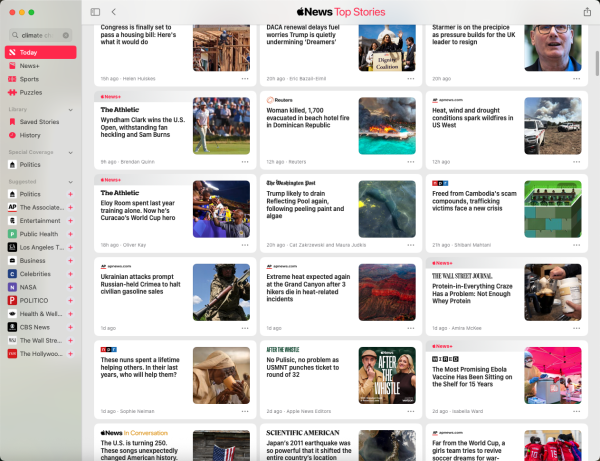Read nuns spent a lifetime helping story

[x=140, y=367]
